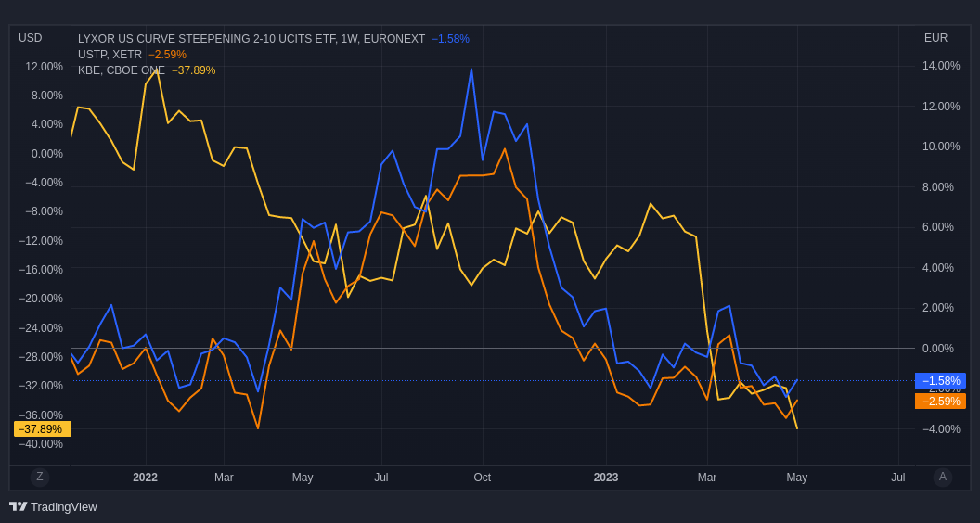Image resolution: width=980 pixels, height=523 pixels.
Task: Click the 0.00% level on right axis
Action: pos(940,349)
